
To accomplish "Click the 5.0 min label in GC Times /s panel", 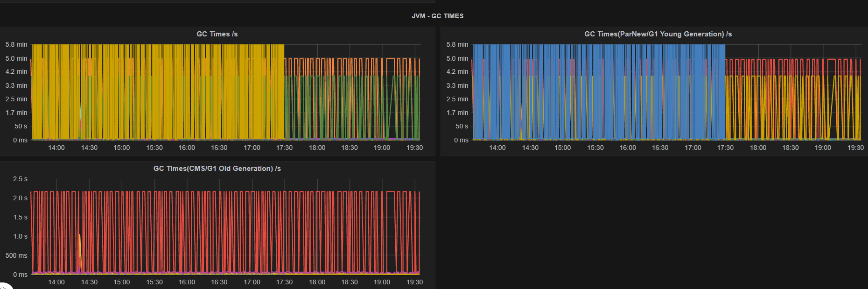I will pos(16,58).
